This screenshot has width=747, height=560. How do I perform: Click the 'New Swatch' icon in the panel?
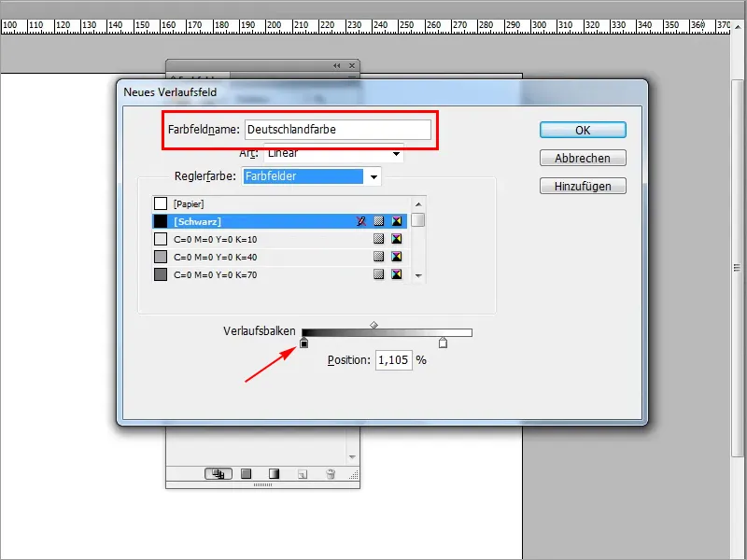pos(302,473)
